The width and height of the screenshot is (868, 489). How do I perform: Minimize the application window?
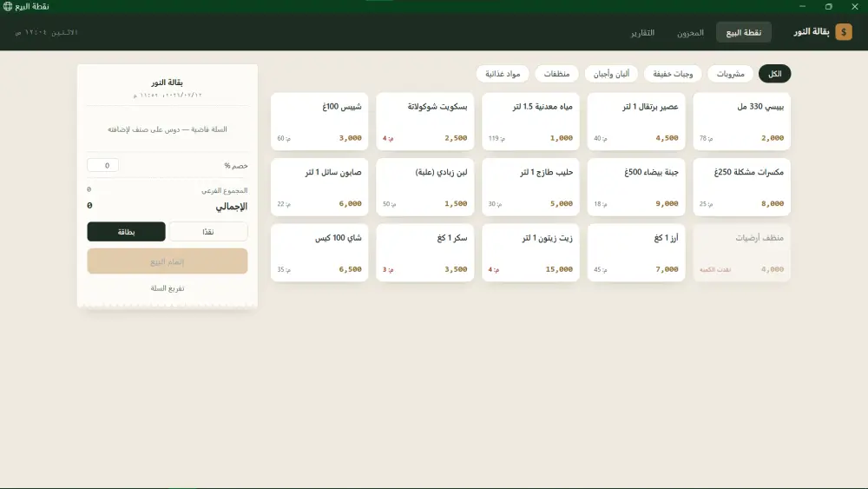coord(802,7)
